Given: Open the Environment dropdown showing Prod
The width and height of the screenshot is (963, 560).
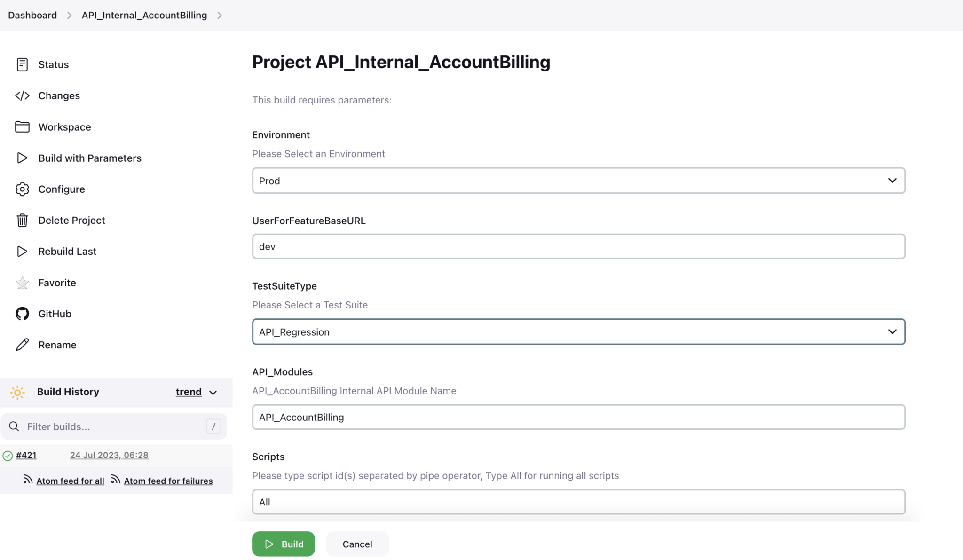Looking at the screenshot, I should [578, 181].
